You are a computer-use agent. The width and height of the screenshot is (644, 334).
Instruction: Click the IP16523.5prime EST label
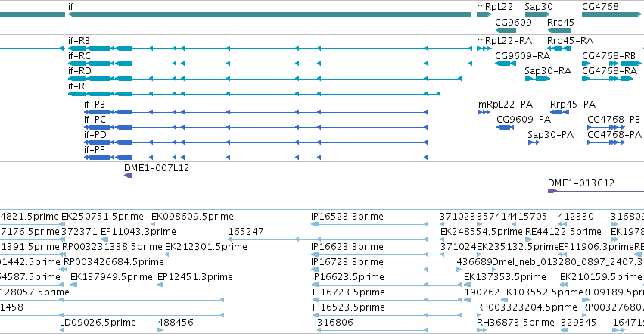tap(349, 307)
